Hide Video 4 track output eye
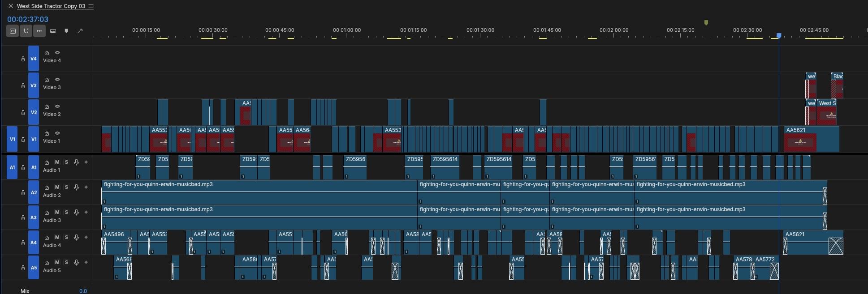This screenshot has width=868, height=294. click(57, 53)
